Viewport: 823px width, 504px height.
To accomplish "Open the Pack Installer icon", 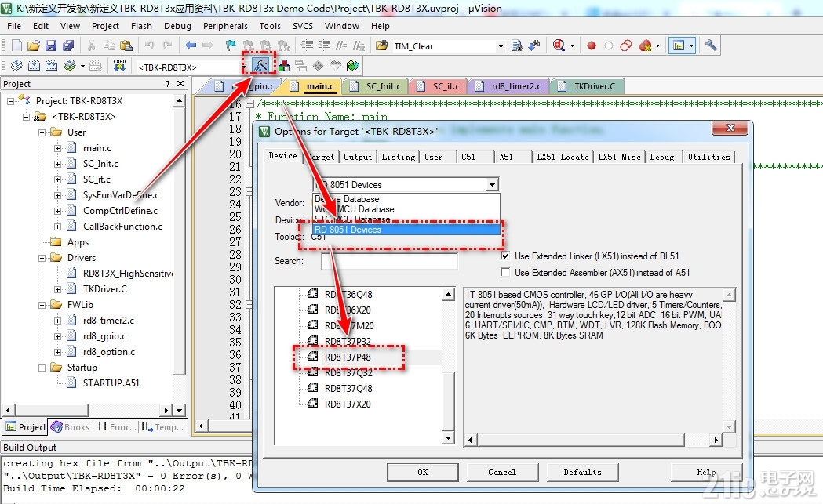I will [x=353, y=66].
